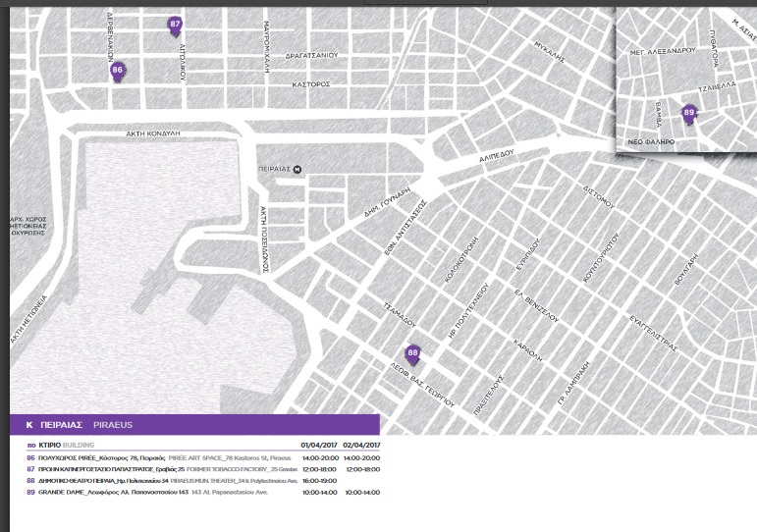Image resolution: width=757 pixels, height=532 pixels.
Task: Click map marker number 87
Action: click(x=176, y=25)
